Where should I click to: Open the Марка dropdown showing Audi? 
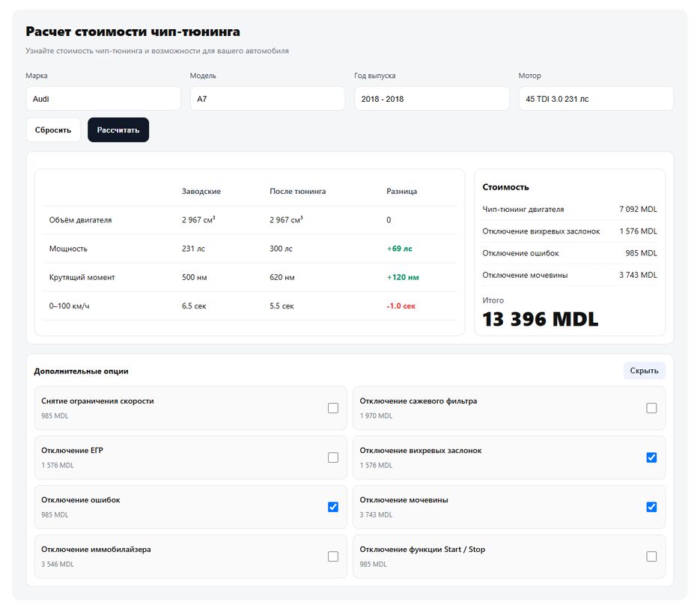pyautogui.click(x=103, y=99)
